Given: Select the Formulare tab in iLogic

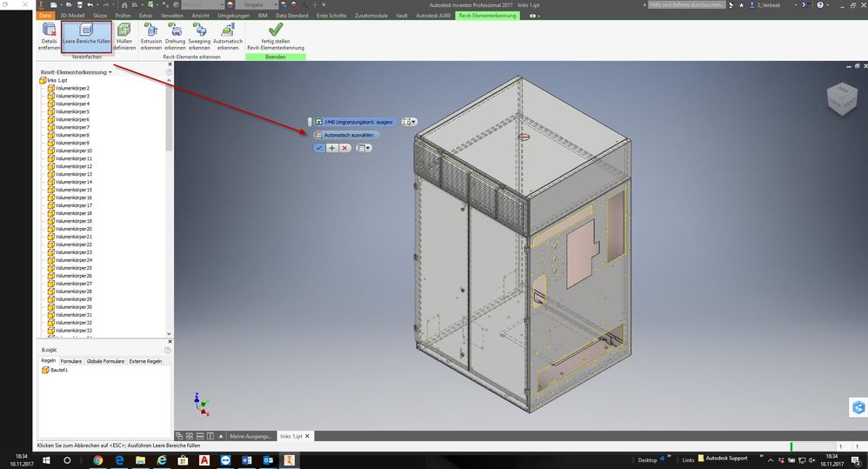Looking at the screenshot, I should (x=70, y=361).
